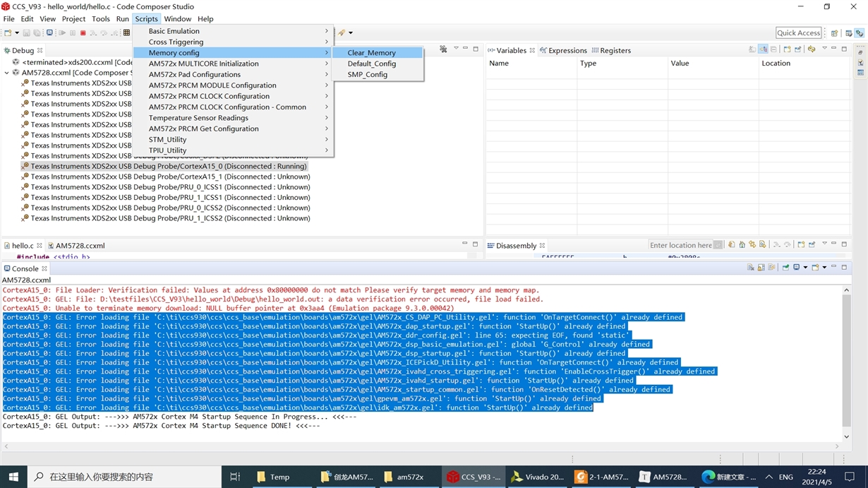Select SMP_Config in the submenu

tap(378, 74)
